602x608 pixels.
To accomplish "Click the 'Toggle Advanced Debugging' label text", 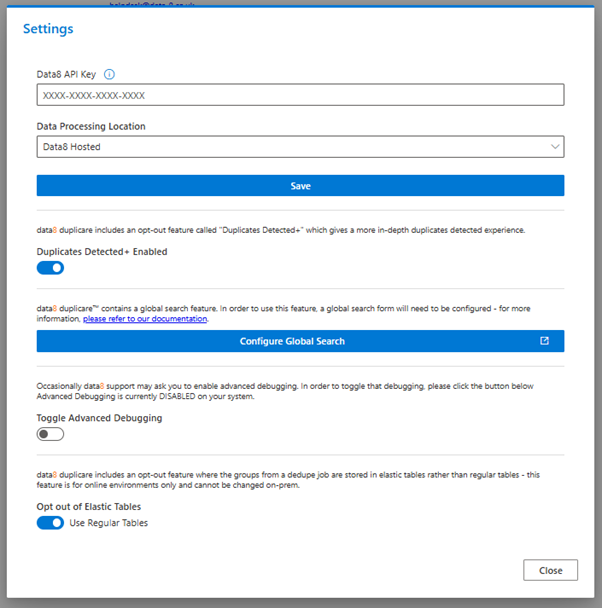I will coord(99,418).
